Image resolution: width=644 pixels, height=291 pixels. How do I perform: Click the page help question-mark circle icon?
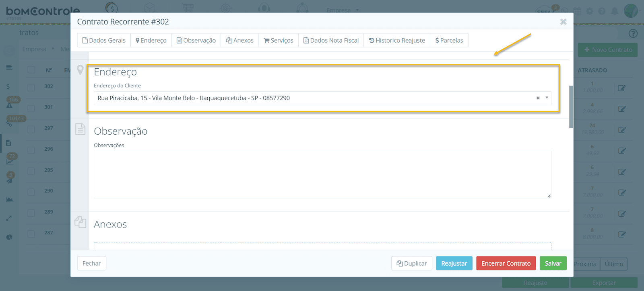(x=633, y=33)
